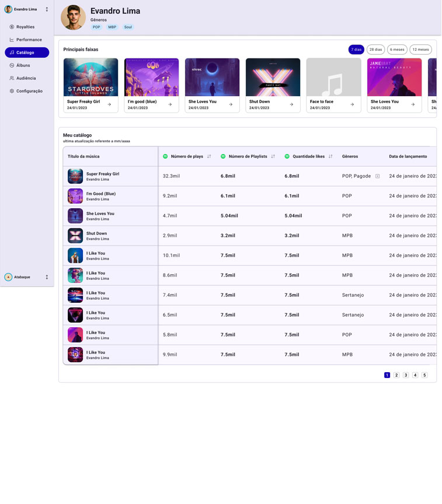The height and width of the screenshot is (504, 442).
Task: Select the 7 dias period filter
Action: tap(356, 50)
